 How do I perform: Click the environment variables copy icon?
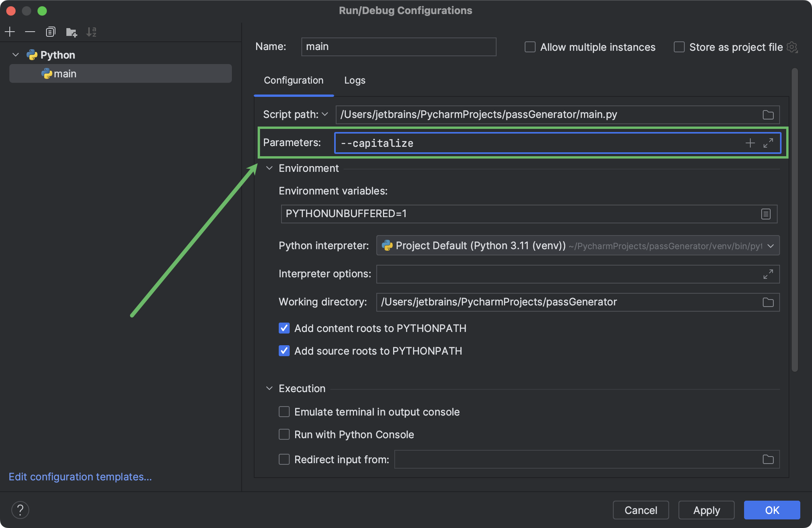coord(766,214)
